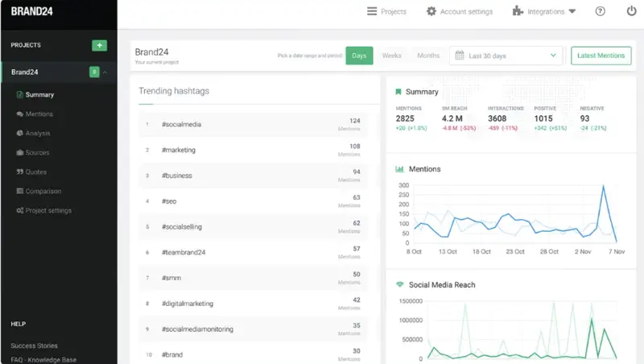This screenshot has width=644, height=364.
Task: Select the Days period toggle
Action: point(359,56)
